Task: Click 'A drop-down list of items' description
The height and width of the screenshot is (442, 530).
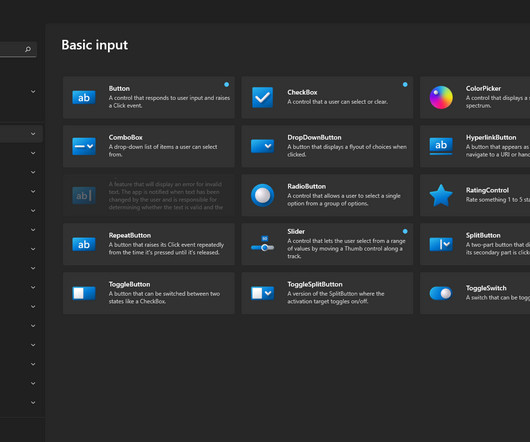Action: [x=163, y=151]
